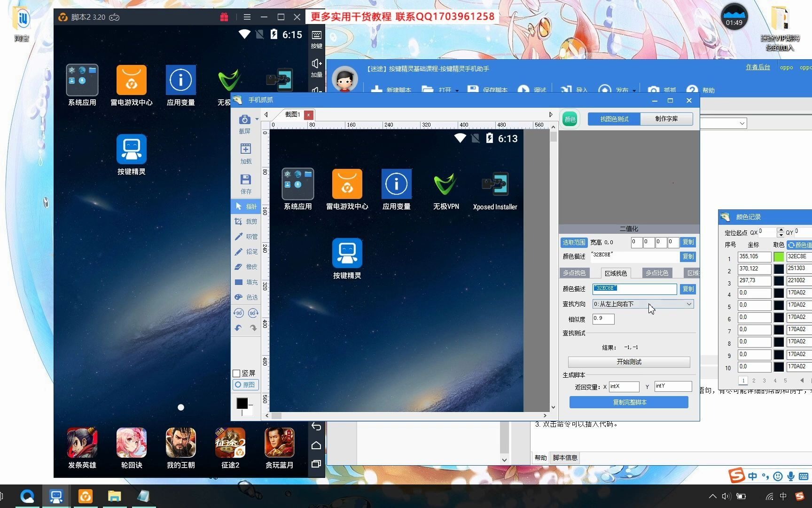Viewport: 812px width, 508px height.
Task: Open the 查找方向 direction dropdown
Action: [x=643, y=304]
